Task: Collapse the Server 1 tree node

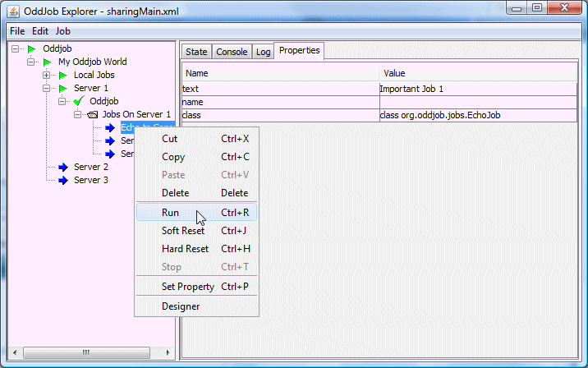Action: (47, 88)
